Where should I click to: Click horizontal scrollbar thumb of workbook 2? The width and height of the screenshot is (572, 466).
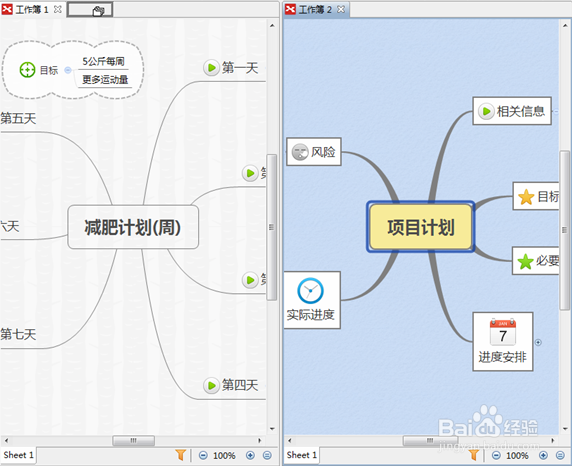[x=430, y=440]
